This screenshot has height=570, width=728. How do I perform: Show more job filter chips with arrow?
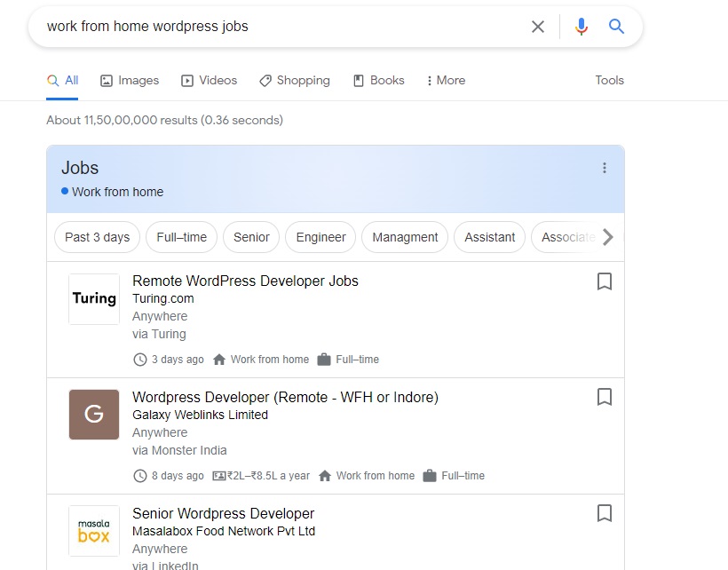608,237
